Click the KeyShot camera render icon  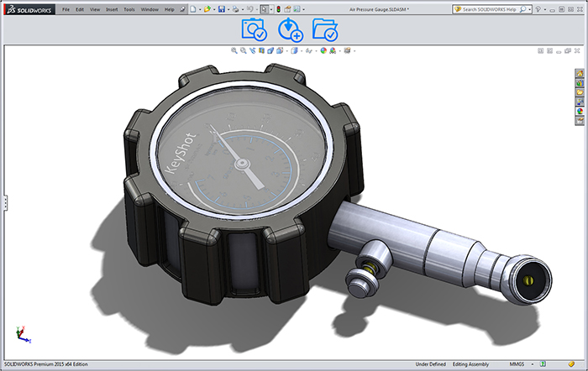tap(254, 29)
